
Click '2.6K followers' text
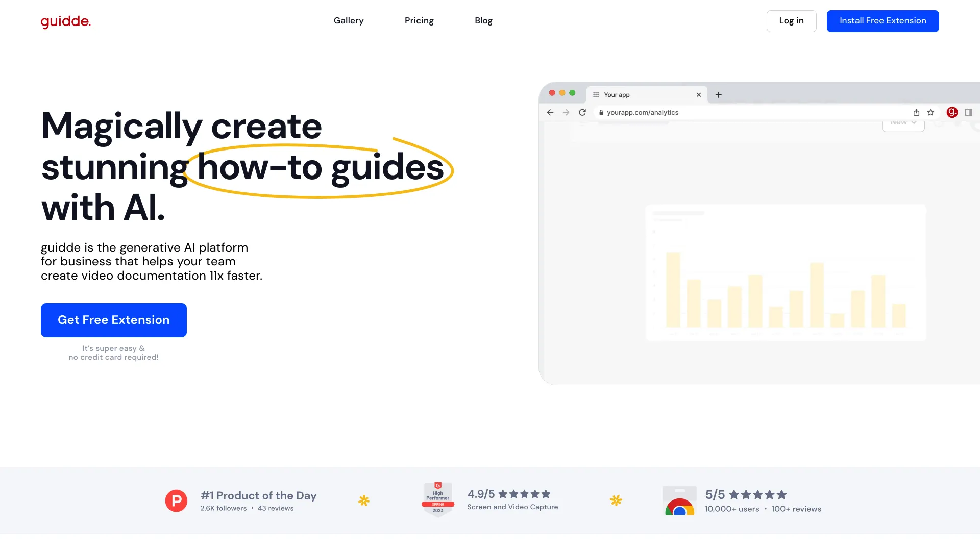(x=224, y=508)
